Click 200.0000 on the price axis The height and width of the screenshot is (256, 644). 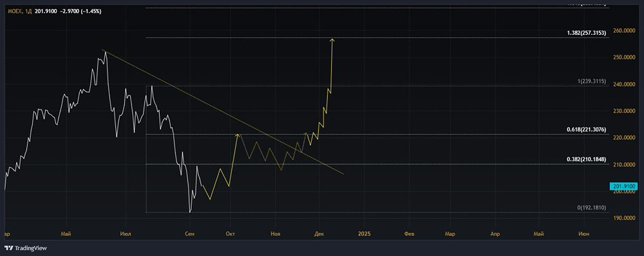624,192
